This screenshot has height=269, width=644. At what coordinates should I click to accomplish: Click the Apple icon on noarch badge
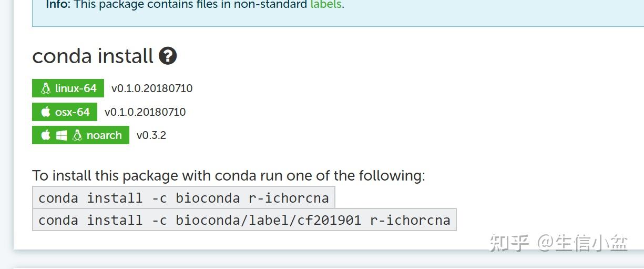[46, 135]
